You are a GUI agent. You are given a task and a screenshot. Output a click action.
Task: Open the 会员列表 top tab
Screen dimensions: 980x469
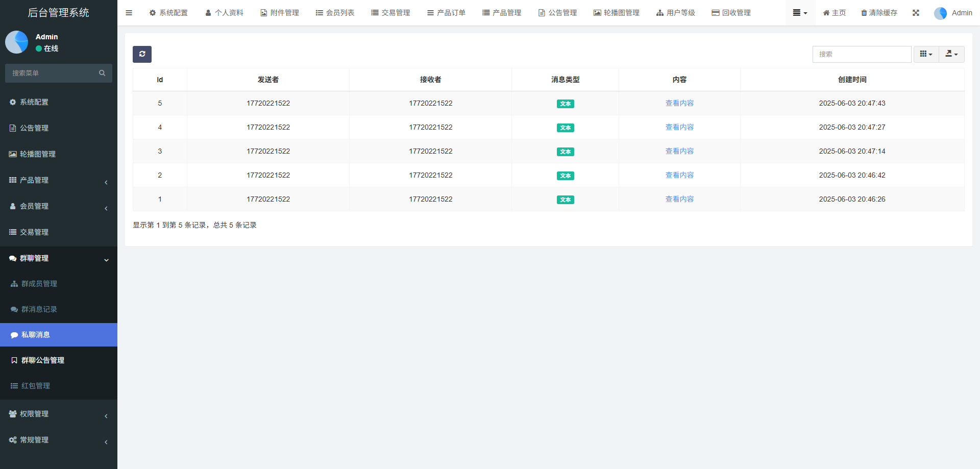[335, 13]
